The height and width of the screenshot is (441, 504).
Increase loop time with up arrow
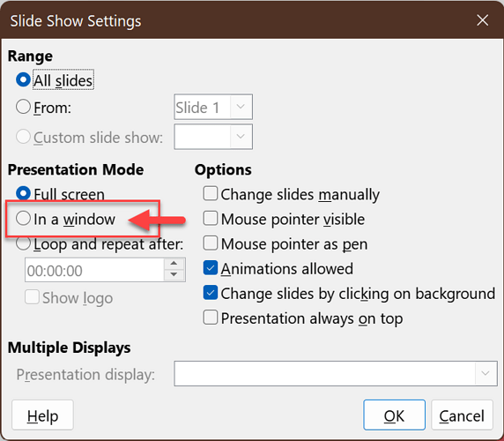click(174, 264)
